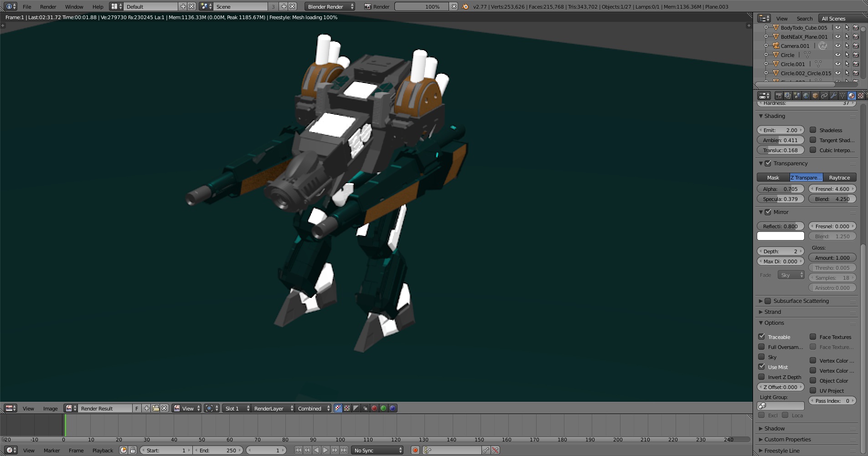Click the Z Transparency mode button
This screenshot has height=456, width=868.
tap(806, 177)
